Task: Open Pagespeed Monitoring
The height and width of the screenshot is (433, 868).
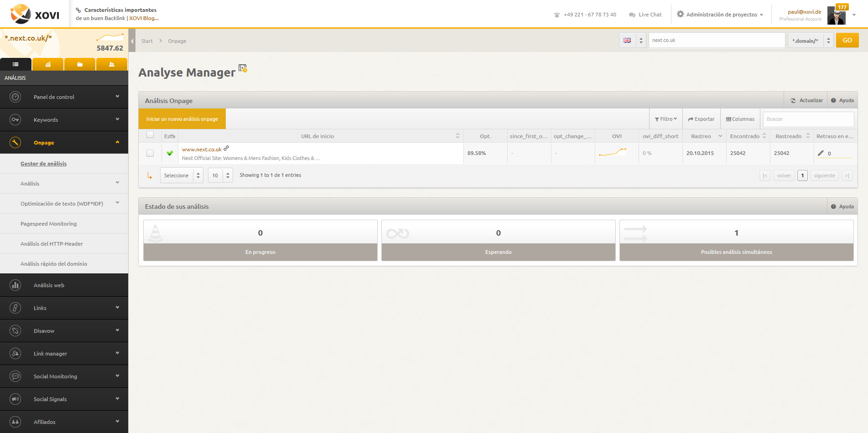Action: (x=48, y=224)
